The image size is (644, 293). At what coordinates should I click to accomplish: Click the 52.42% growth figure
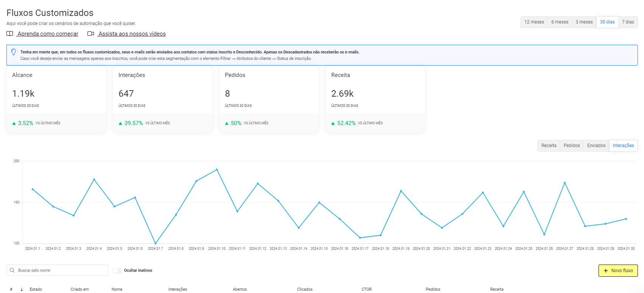(346, 123)
